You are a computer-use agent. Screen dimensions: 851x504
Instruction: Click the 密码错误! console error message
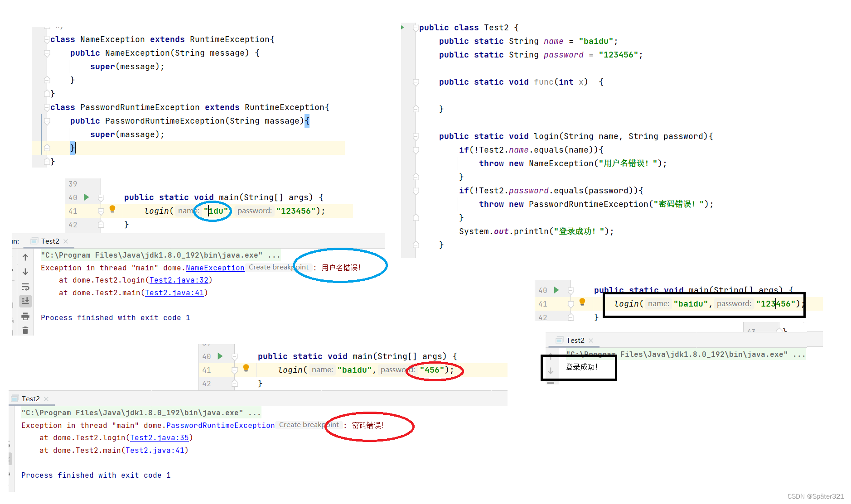(x=368, y=425)
